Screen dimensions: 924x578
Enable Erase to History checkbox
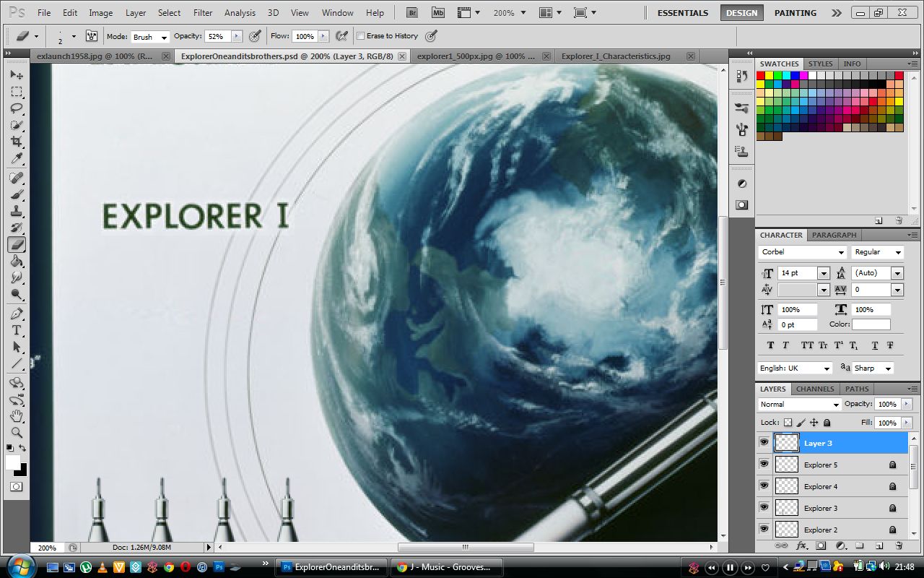point(361,35)
